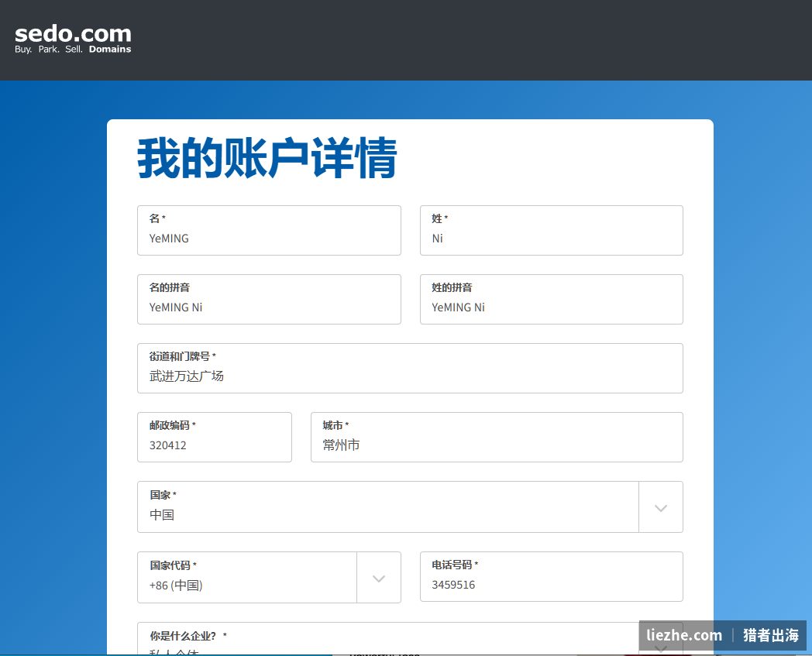
Task: Click the 邮政编码 postal code field
Action: (x=215, y=437)
